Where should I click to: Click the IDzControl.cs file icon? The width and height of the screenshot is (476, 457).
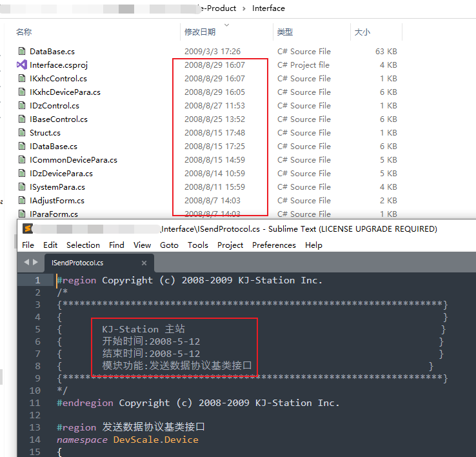[x=22, y=105]
